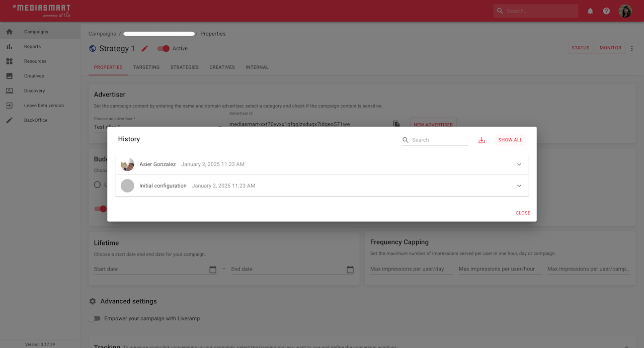The height and width of the screenshot is (348, 644).
Task: Click the Reports bar chart icon
Action: click(10, 46)
